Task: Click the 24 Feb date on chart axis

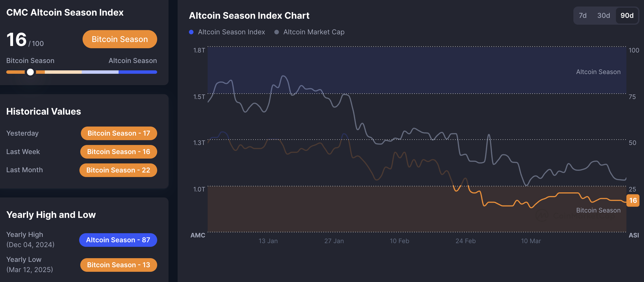Action: coord(466,241)
